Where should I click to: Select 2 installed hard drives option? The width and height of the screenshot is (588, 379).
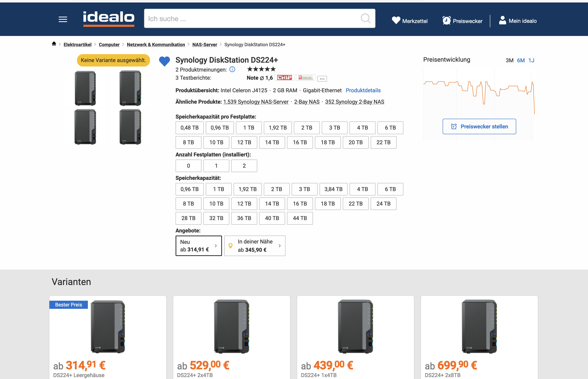click(x=244, y=166)
